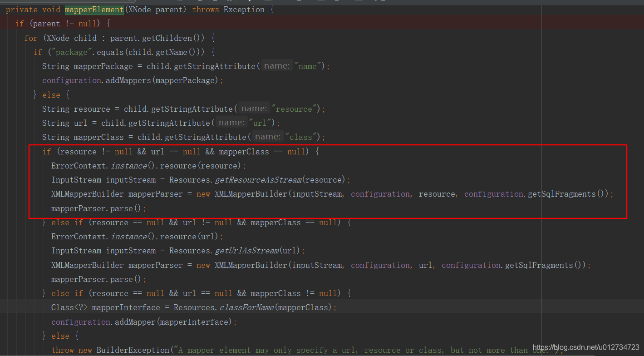The height and width of the screenshot is (356, 644).
Task: Click 'ErrorContext.instance().resource(url)' statement
Action: (x=137, y=237)
